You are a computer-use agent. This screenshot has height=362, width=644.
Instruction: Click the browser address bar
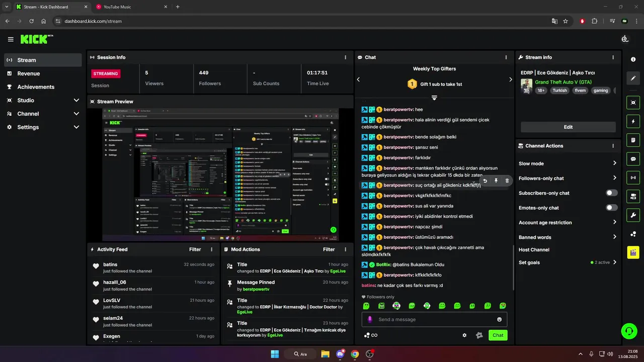coord(302,21)
